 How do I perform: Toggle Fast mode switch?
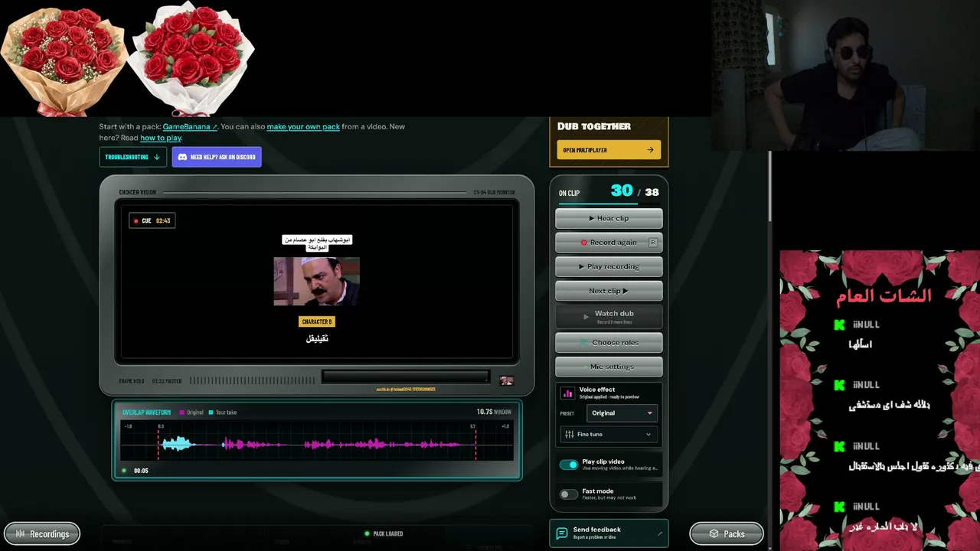(568, 494)
